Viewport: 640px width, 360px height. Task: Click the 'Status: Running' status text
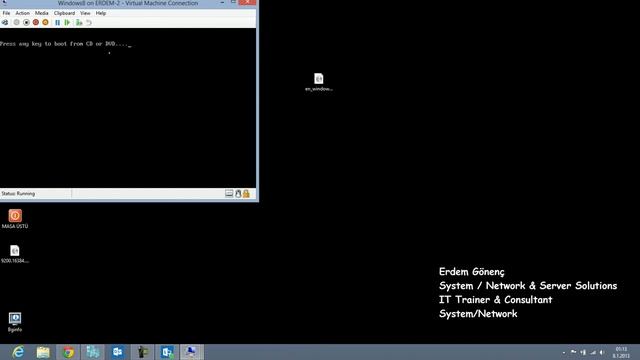tap(18, 193)
